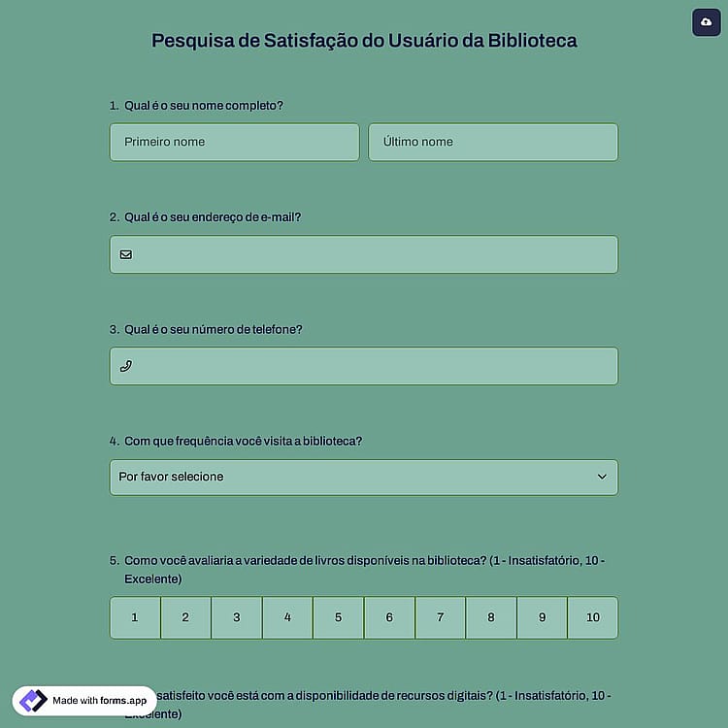728x728 pixels.
Task: Open the 'Por favor selecione' dropdown
Action: tap(364, 478)
